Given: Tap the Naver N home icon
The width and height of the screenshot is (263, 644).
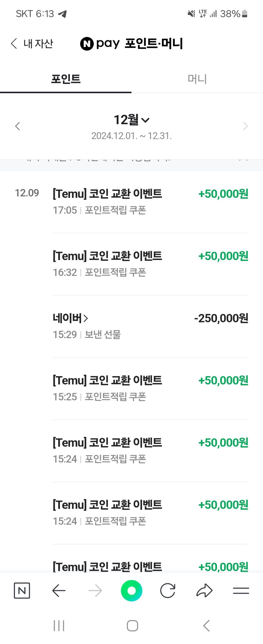Looking at the screenshot, I should (22, 591).
